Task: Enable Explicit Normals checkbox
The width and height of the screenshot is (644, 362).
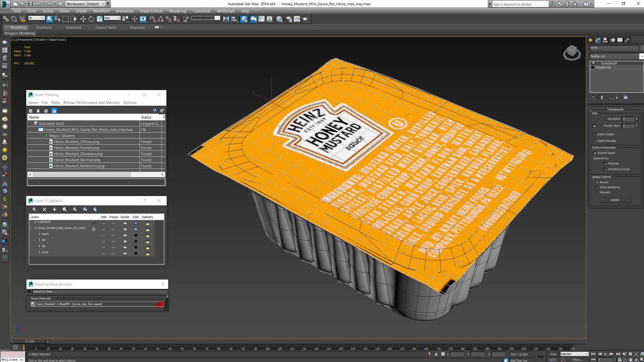Action: (x=594, y=141)
